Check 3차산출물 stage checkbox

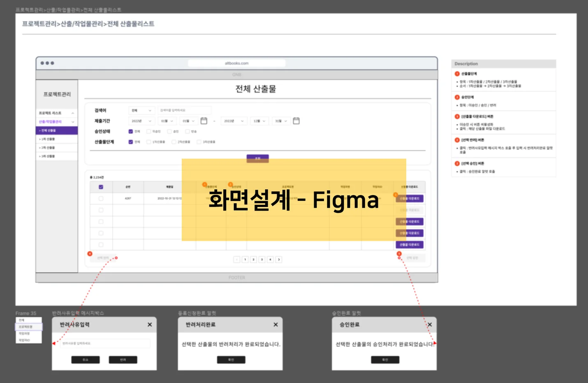199,142
